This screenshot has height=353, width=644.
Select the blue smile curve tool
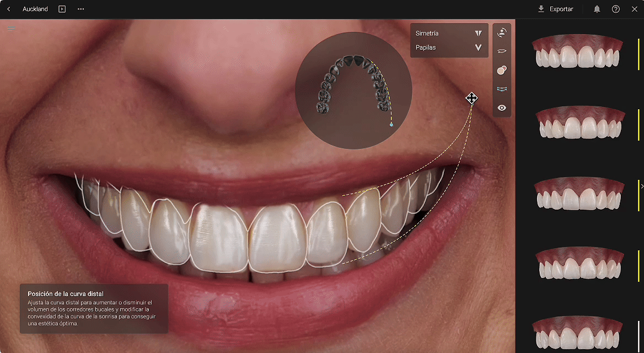502,89
